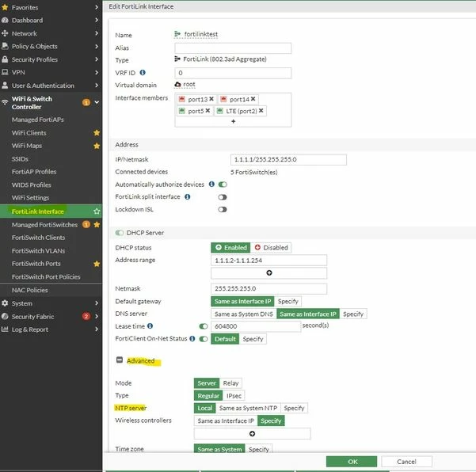Select Relay mode

pyautogui.click(x=230, y=383)
